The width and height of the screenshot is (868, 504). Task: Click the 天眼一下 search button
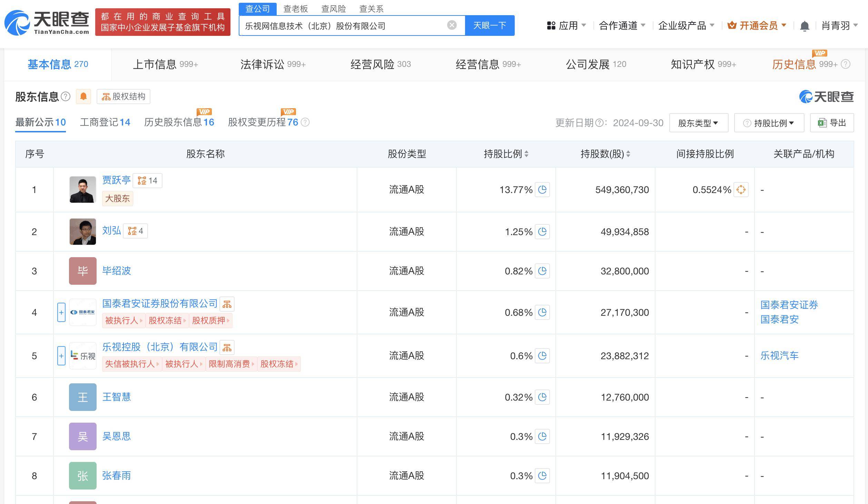coord(490,25)
